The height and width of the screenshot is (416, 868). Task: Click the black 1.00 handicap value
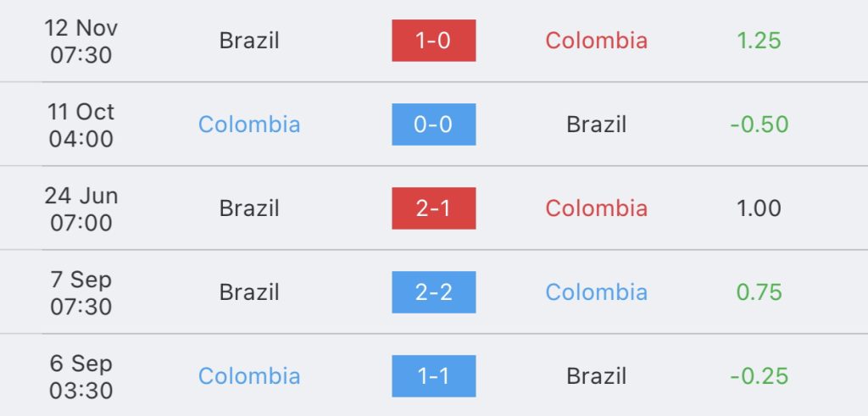(759, 208)
